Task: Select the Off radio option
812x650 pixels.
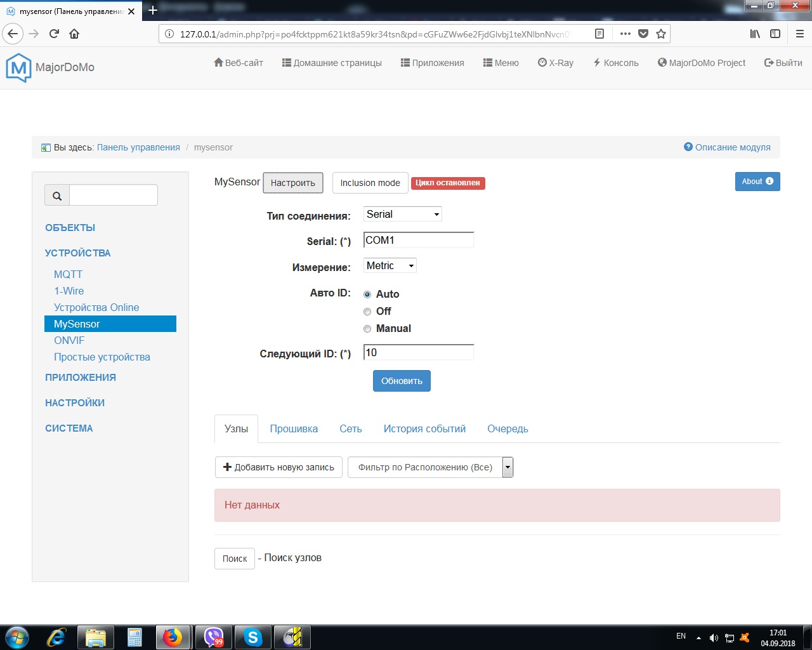Action: 367,312
